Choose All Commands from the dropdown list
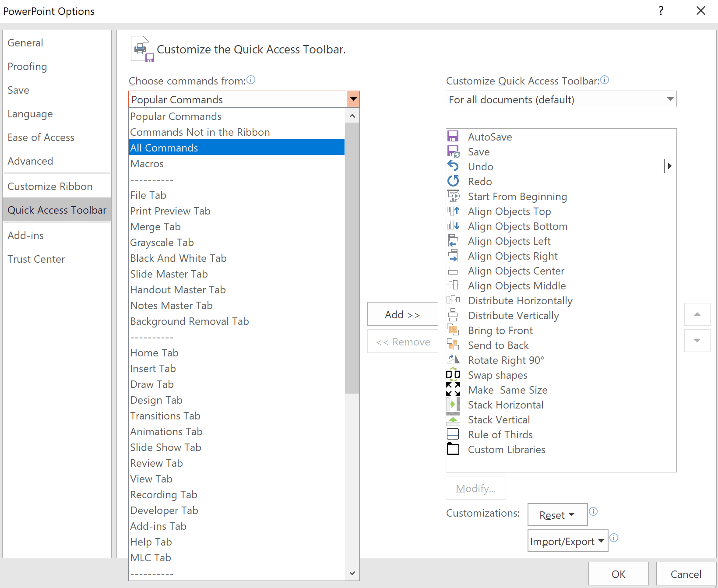718x588 pixels. click(x=236, y=148)
